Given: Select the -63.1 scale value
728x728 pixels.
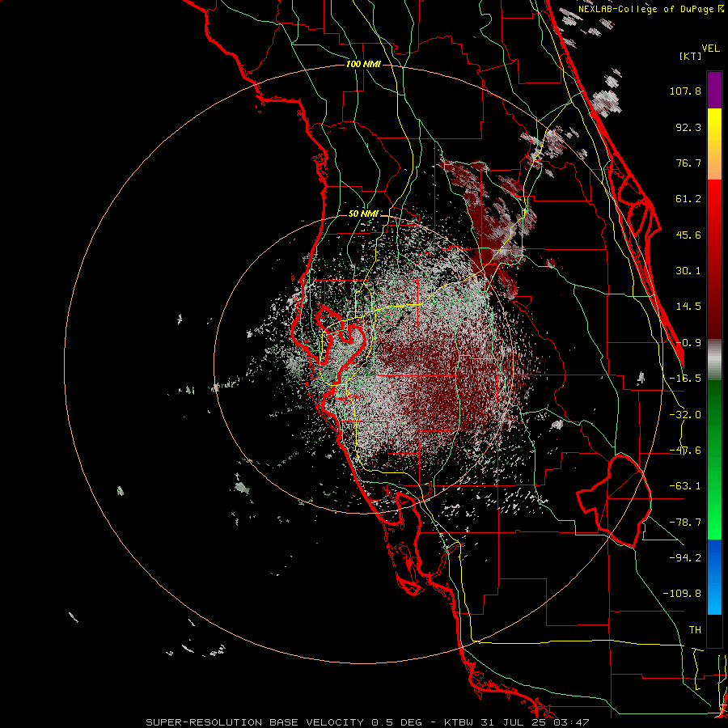Looking at the screenshot, I should click(685, 486).
